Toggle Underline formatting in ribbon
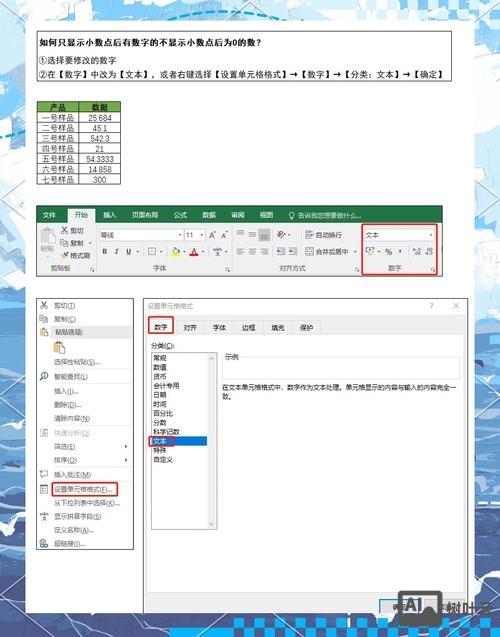The width and height of the screenshot is (500, 637). pyautogui.click(x=128, y=251)
